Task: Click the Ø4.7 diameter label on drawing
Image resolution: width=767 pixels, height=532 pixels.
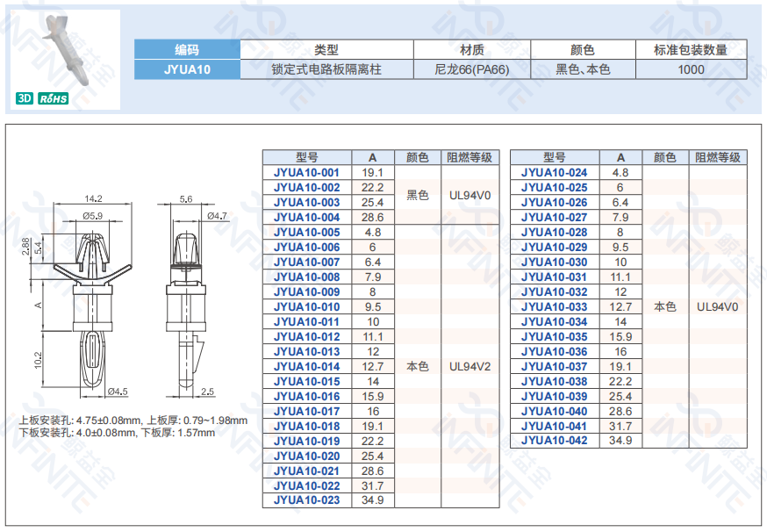Action: pyautogui.click(x=217, y=215)
